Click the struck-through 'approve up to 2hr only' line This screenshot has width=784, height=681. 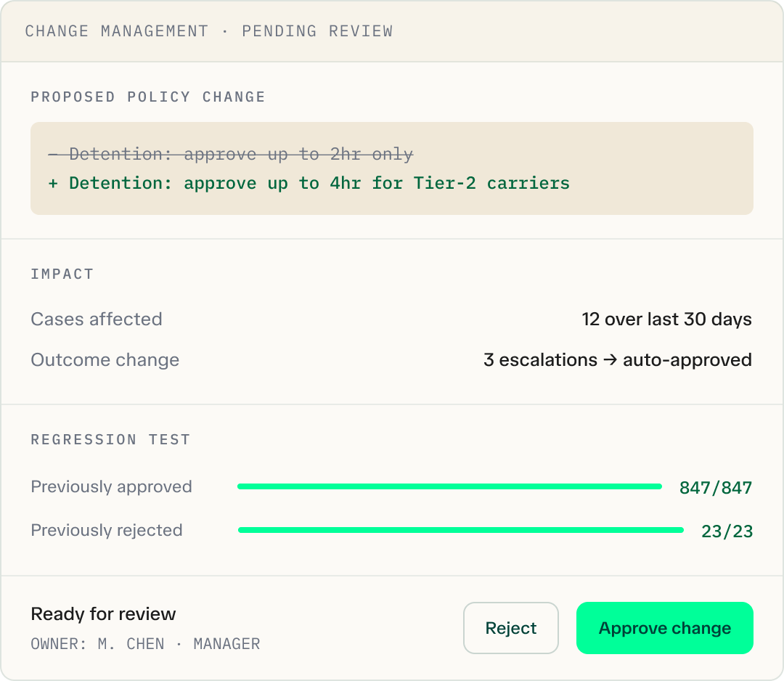coord(231,154)
